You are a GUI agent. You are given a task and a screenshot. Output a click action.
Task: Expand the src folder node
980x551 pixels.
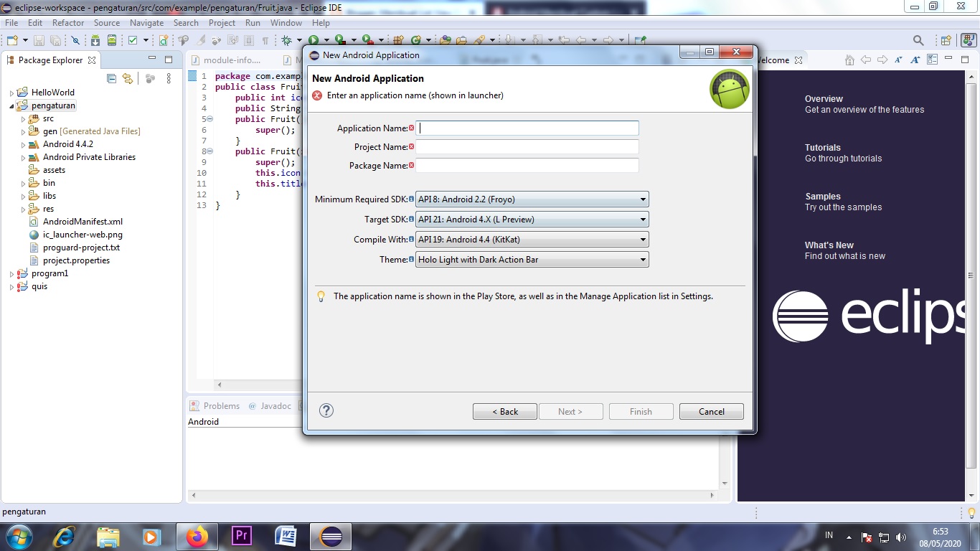point(23,119)
